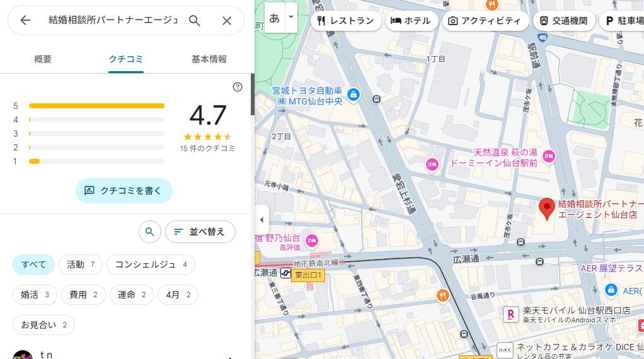644x359 pixels.
Task: Clear the search with the X icon
Action: tap(227, 21)
